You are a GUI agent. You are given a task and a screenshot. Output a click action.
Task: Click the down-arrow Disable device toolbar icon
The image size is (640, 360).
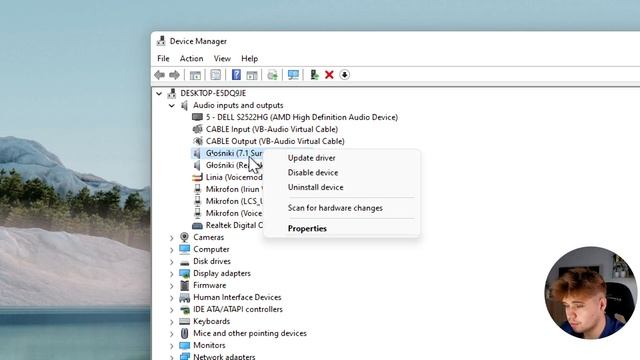tap(344, 75)
